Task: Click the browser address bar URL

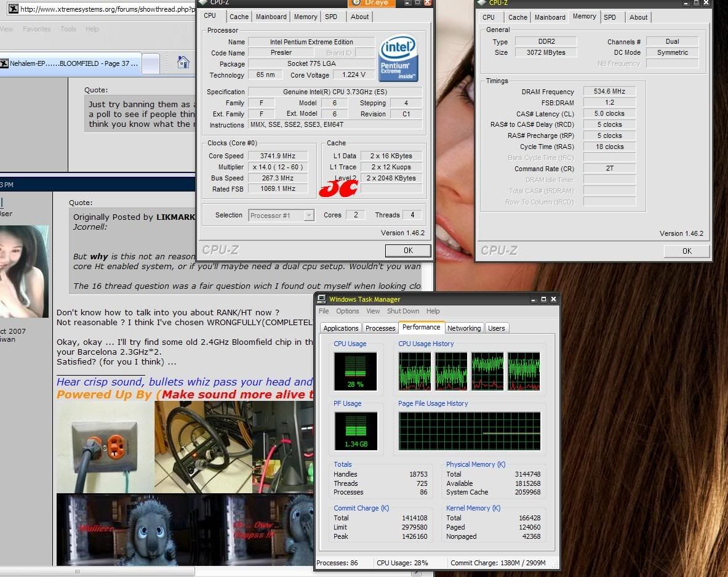Action: coord(108,9)
